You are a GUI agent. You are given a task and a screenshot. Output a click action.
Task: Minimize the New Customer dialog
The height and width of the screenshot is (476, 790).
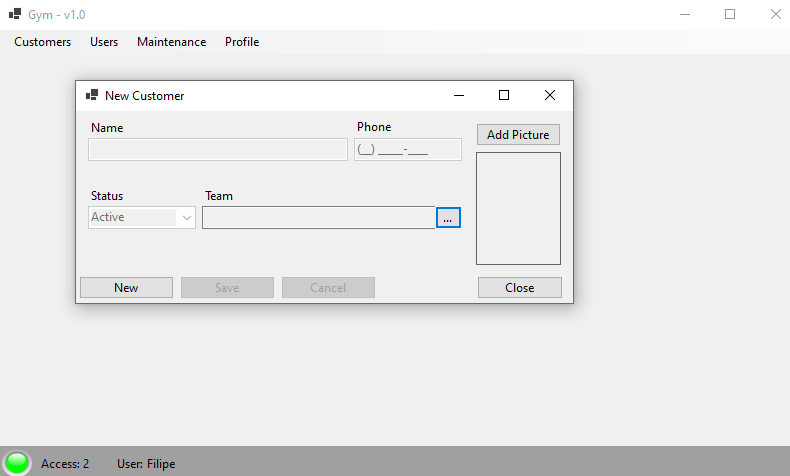459,95
